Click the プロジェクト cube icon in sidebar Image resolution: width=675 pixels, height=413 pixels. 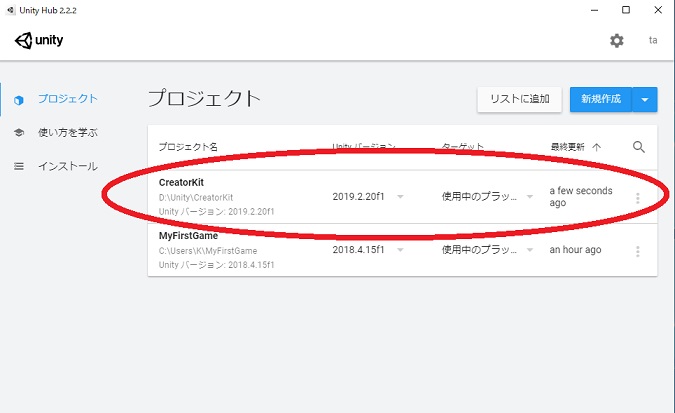tap(19, 100)
